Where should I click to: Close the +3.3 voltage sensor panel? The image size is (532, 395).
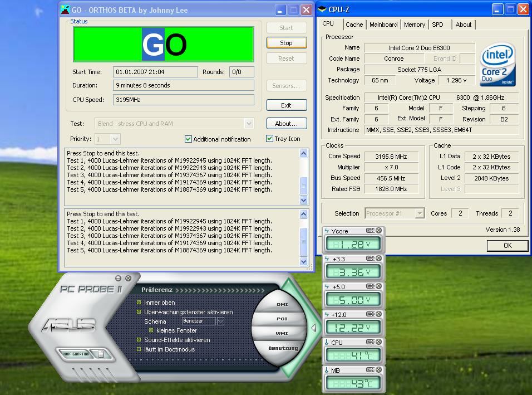click(x=378, y=259)
